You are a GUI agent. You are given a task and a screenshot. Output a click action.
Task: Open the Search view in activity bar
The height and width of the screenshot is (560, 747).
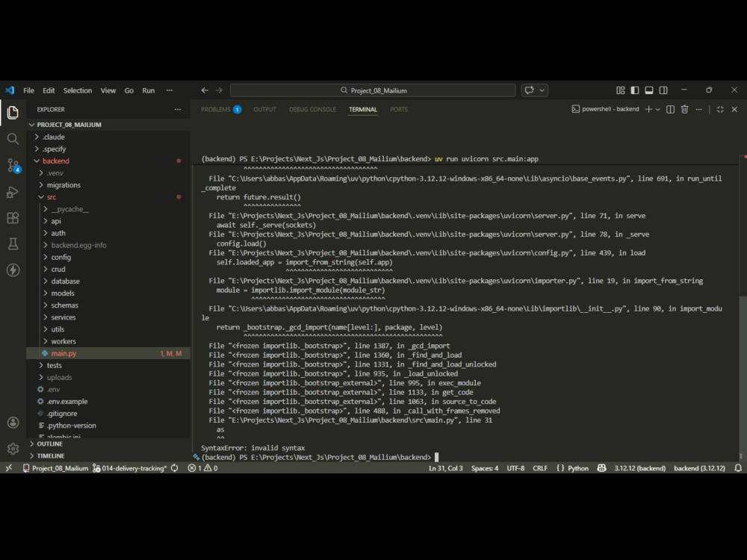point(13,139)
